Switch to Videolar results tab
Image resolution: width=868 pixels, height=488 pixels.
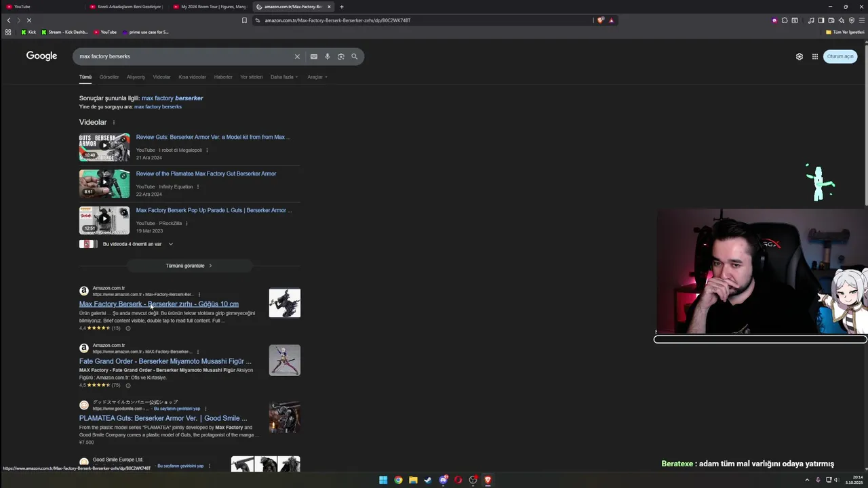(162, 77)
